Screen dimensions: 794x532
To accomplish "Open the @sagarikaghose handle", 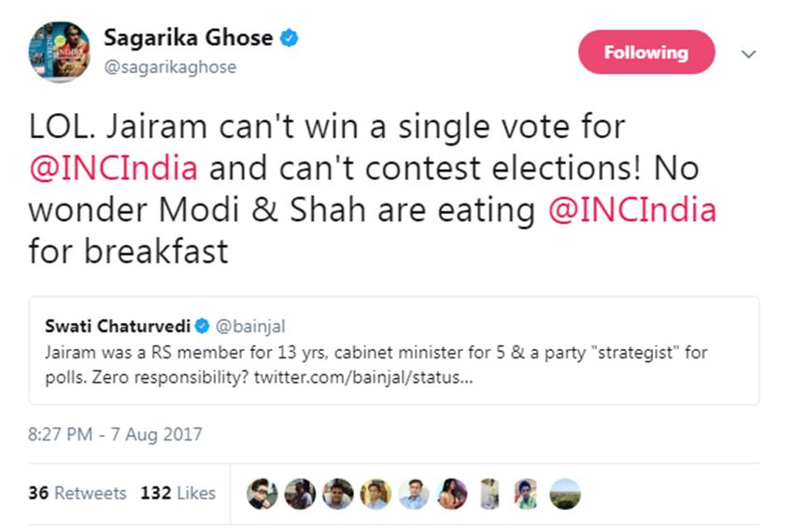I will [170, 67].
